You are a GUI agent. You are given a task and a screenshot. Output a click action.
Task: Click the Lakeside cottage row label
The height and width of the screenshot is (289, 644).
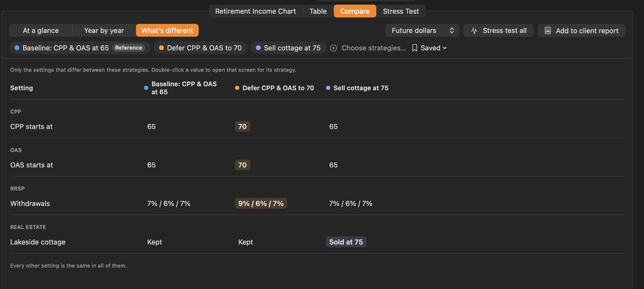click(x=38, y=242)
